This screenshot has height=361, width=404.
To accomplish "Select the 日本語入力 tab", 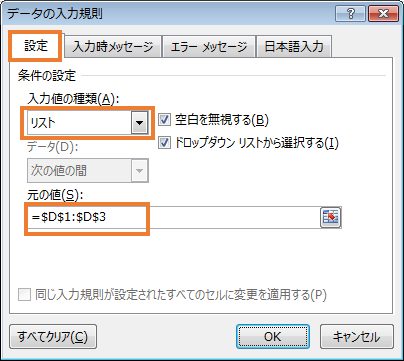I will click(294, 46).
